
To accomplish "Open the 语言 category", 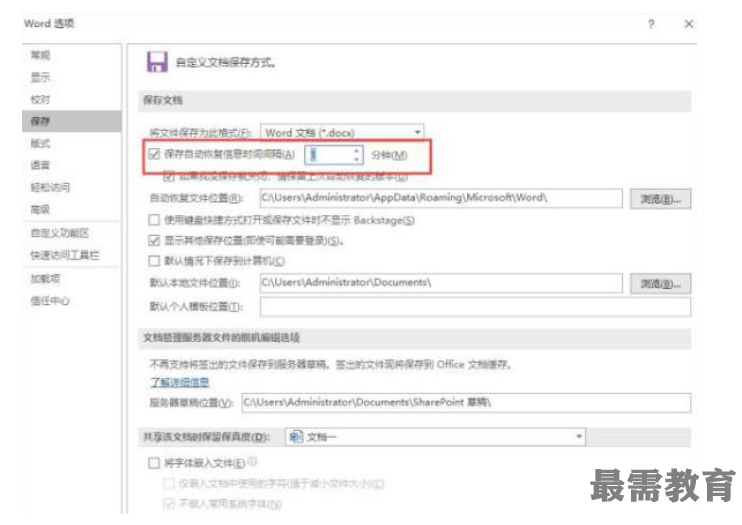I will 40,165.
